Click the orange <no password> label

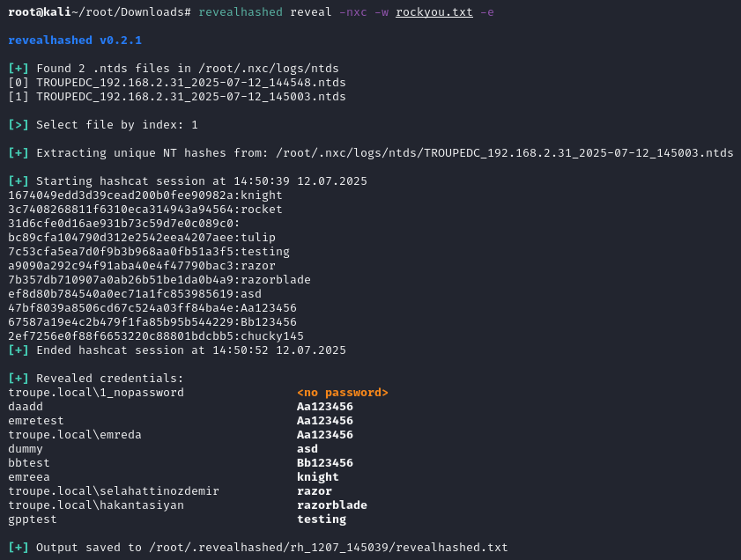[x=342, y=393]
